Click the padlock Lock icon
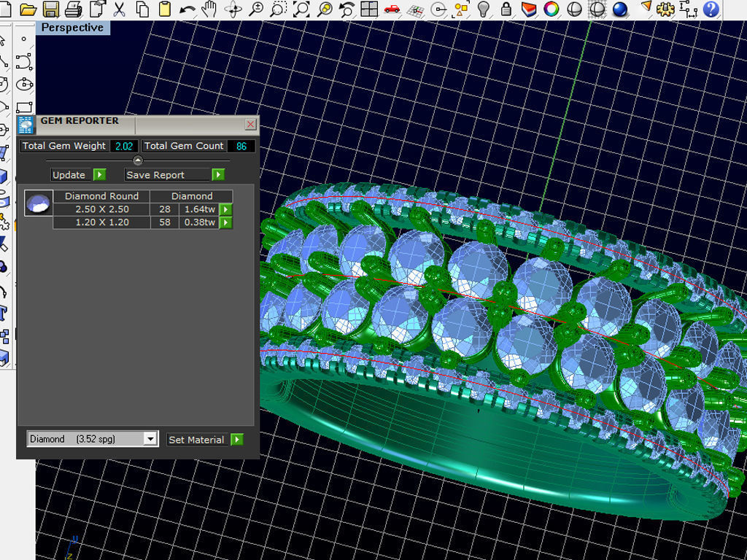Screen dimensions: 747x560 (x=506, y=9)
